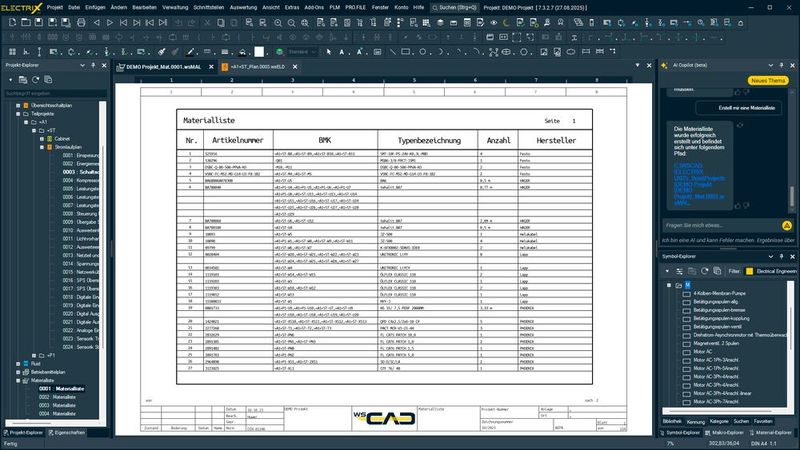This screenshot has width=800, height=450.
Task: Close the DEMO Projekt_Mat.0001 tab
Action: [x=211, y=67]
